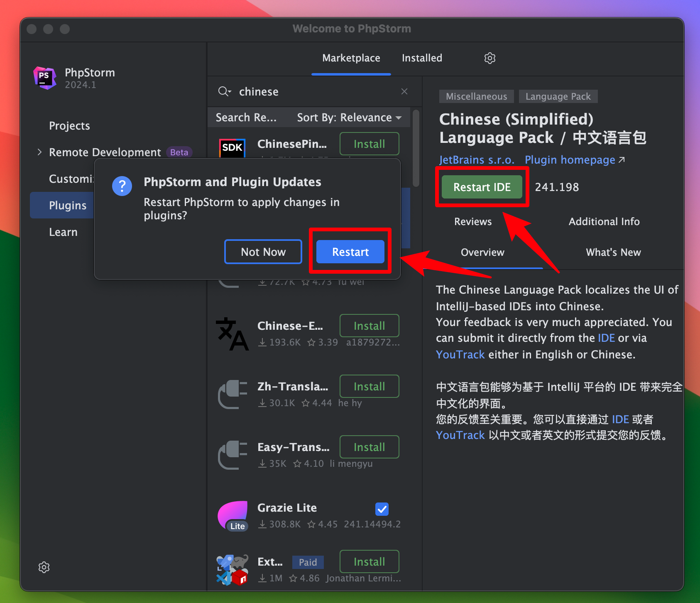
Task: Click the search magnifier icon
Action: (x=224, y=91)
